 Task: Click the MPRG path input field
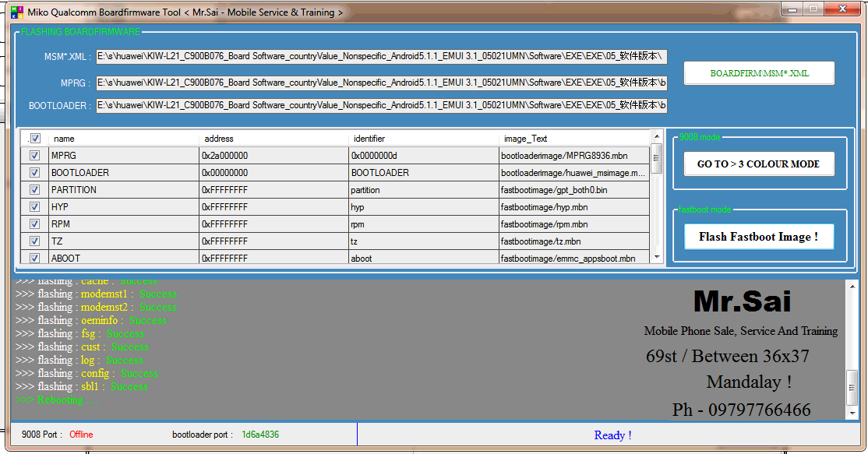pos(382,83)
